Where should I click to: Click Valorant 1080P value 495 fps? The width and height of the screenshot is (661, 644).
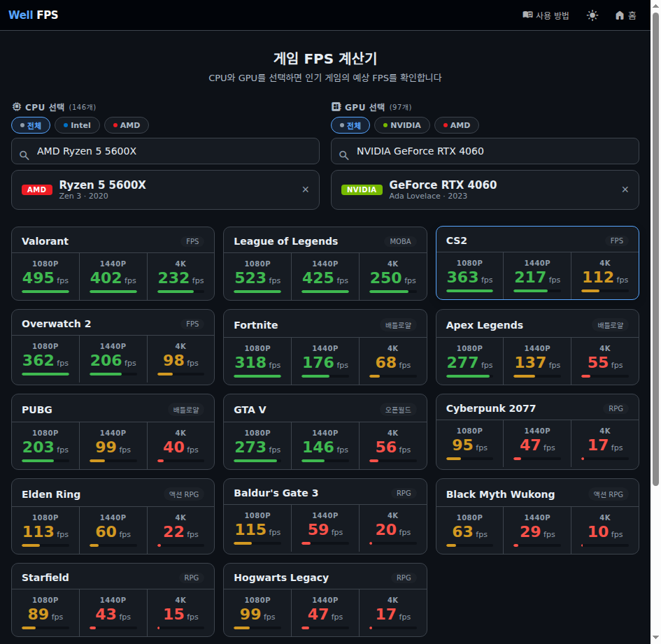click(x=45, y=278)
